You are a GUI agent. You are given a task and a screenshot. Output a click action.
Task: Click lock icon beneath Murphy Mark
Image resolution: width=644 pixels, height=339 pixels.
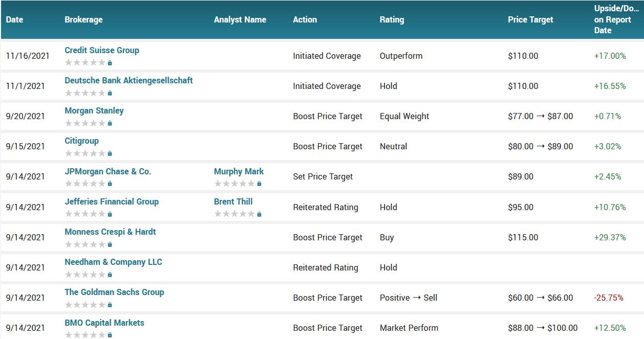pos(260,184)
